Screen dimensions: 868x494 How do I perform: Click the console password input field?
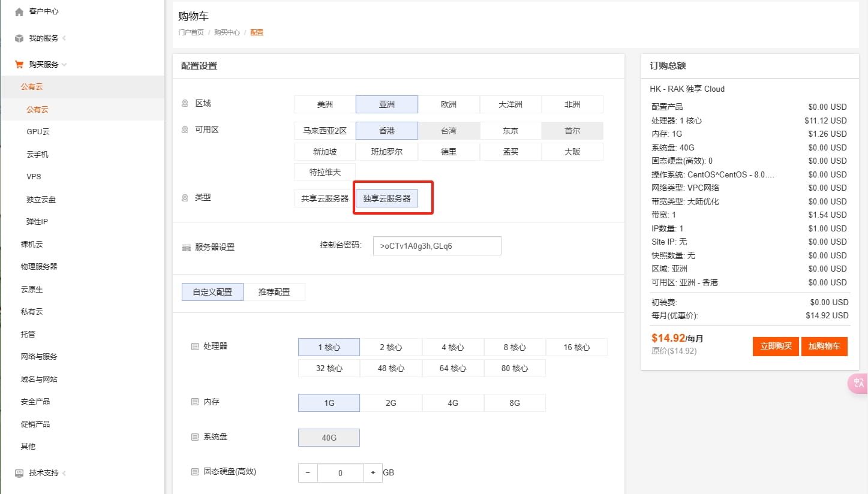[437, 245]
